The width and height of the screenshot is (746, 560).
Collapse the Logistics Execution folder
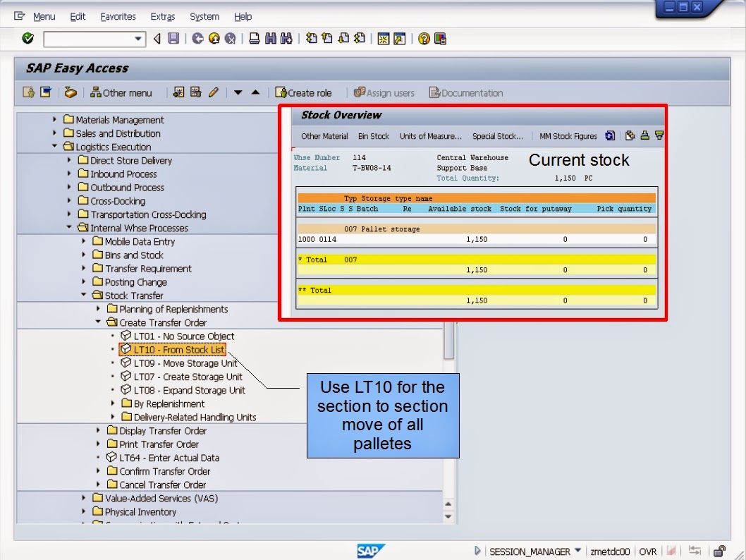click(x=54, y=146)
